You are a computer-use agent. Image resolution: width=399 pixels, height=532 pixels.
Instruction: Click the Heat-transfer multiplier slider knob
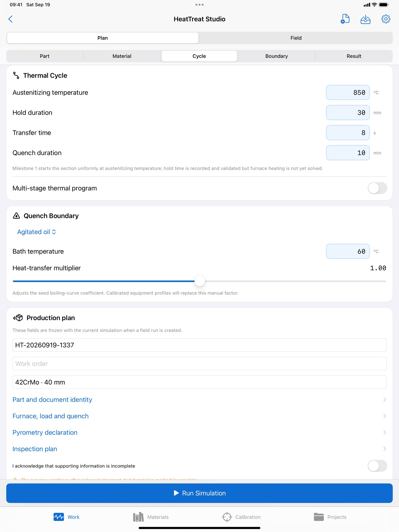200,281
